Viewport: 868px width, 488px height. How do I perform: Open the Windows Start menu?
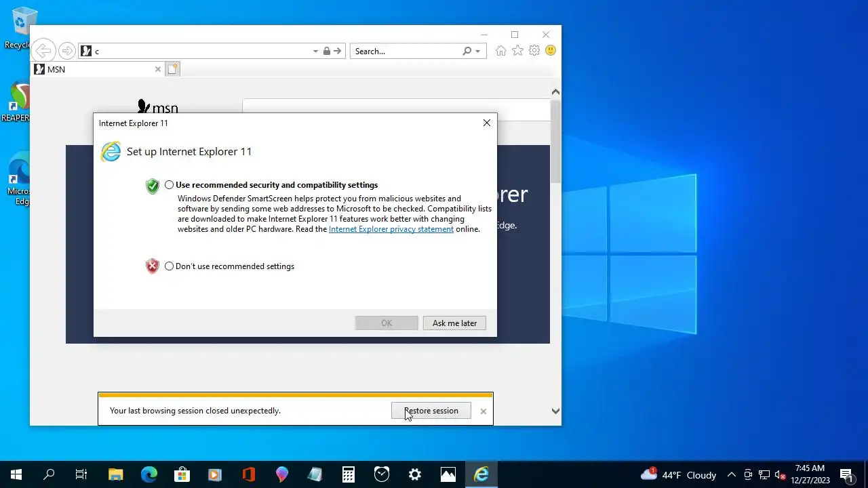pyautogui.click(x=16, y=474)
